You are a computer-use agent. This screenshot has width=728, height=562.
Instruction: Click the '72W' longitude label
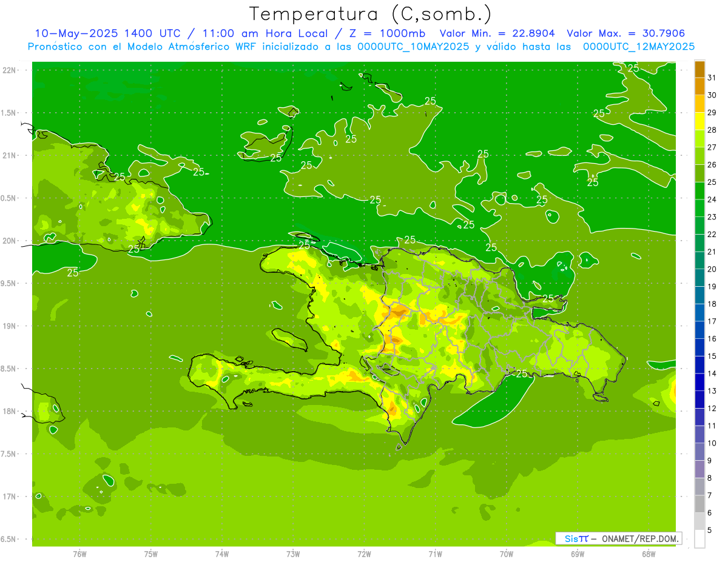364,554
